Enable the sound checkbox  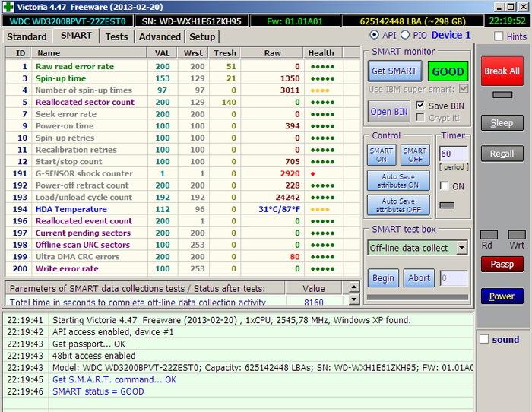(x=484, y=339)
